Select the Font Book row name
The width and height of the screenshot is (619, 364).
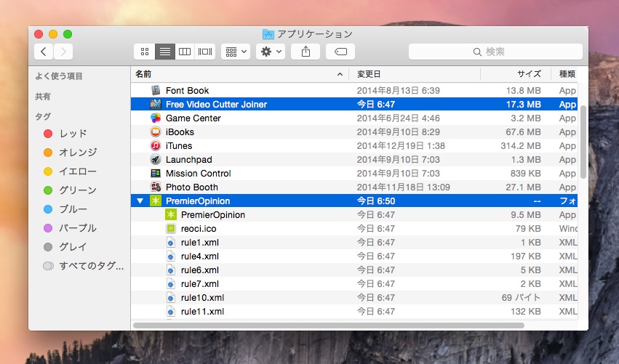coord(187,90)
